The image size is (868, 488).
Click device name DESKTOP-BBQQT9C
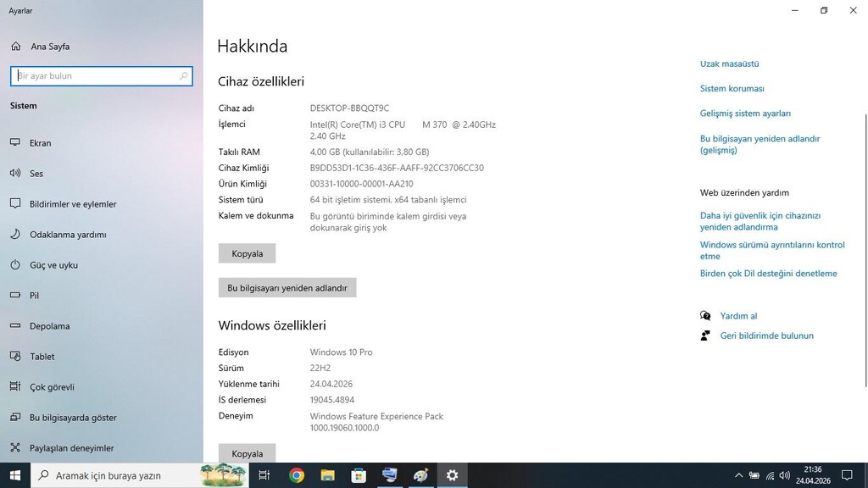coord(349,108)
